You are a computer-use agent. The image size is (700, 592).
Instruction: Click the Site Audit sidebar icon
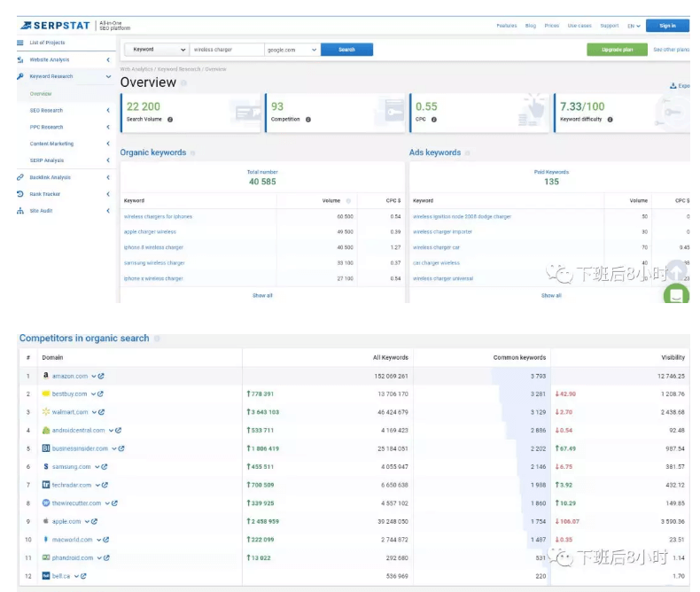click(x=20, y=211)
